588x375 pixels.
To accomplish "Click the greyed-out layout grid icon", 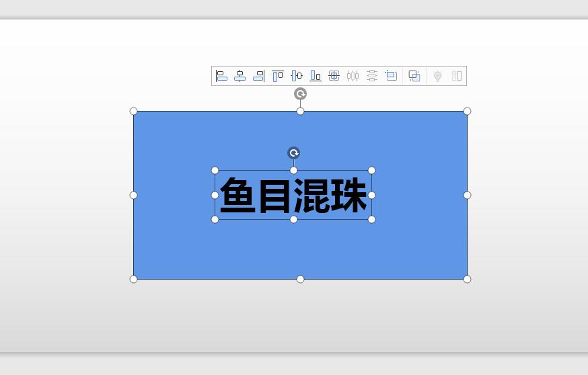I will coord(457,76).
